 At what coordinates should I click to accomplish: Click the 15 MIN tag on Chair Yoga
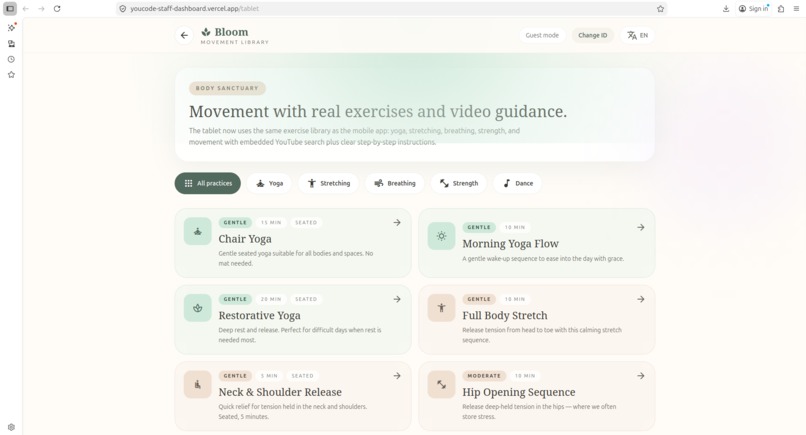271,223
